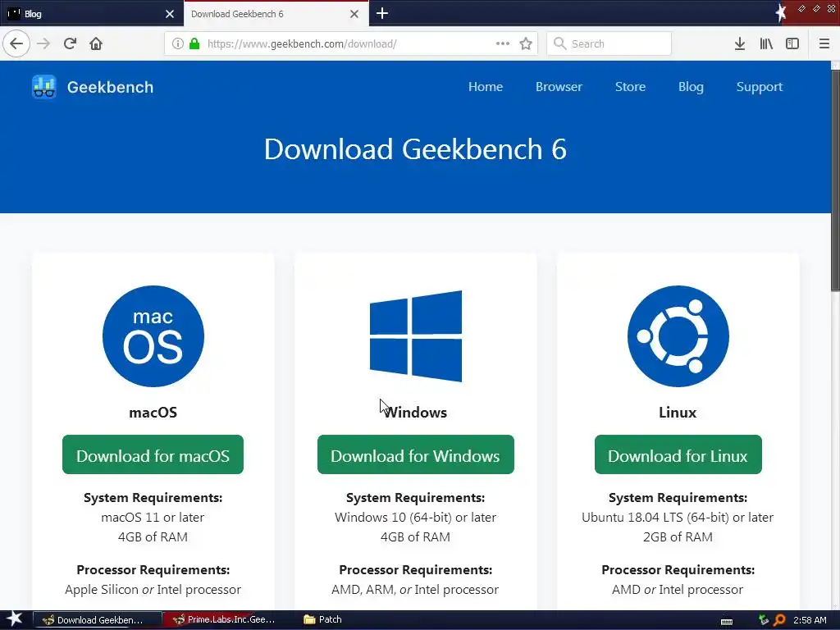Open the taskbar star start menu
This screenshot has width=840, height=630.
(15, 619)
